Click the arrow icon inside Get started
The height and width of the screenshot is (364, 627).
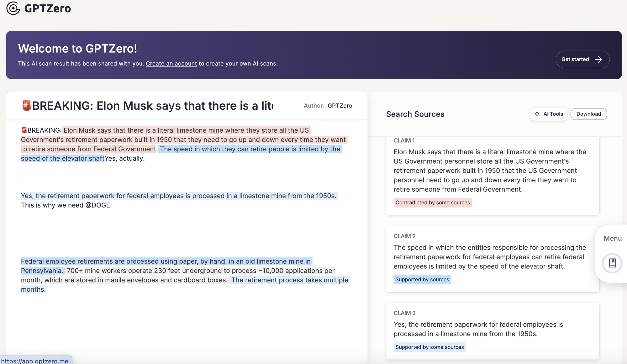tap(598, 59)
